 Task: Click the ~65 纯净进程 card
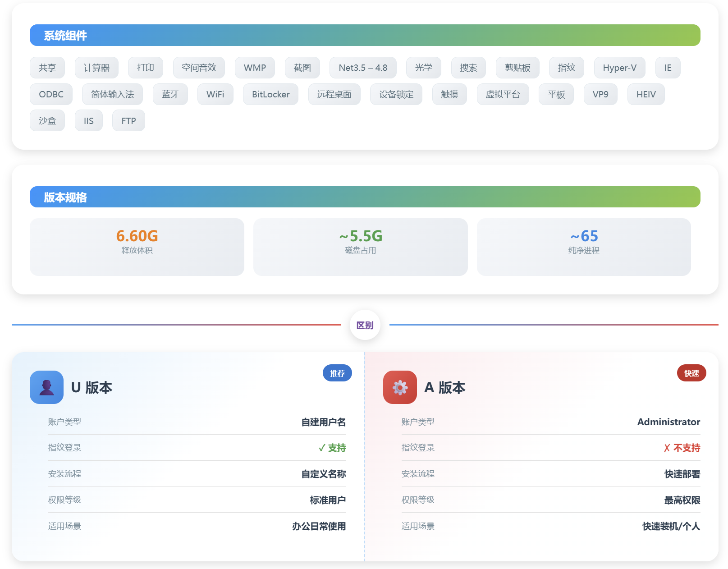click(584, 247)
